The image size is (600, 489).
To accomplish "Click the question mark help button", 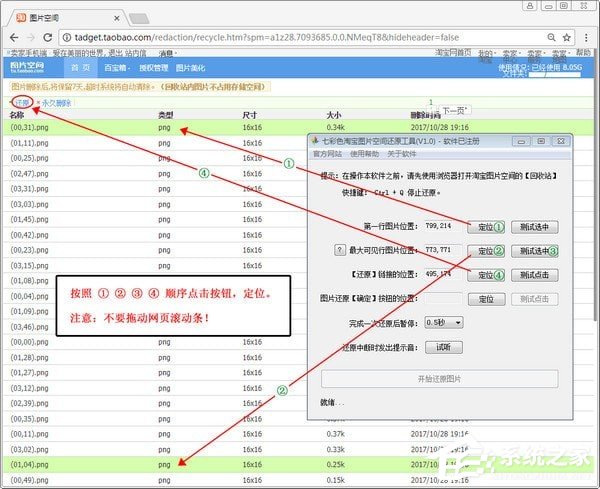I will [339, 250].
